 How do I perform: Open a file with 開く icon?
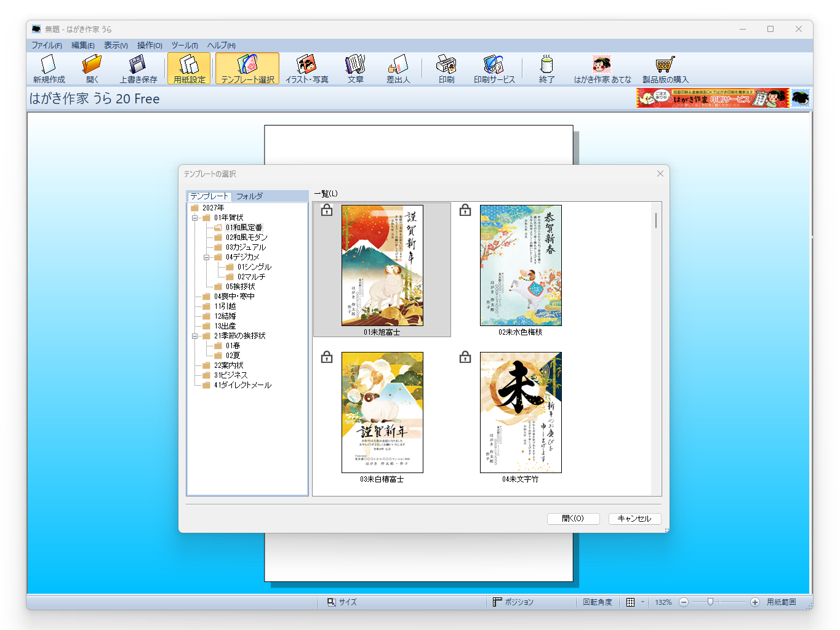pos(92,69)
